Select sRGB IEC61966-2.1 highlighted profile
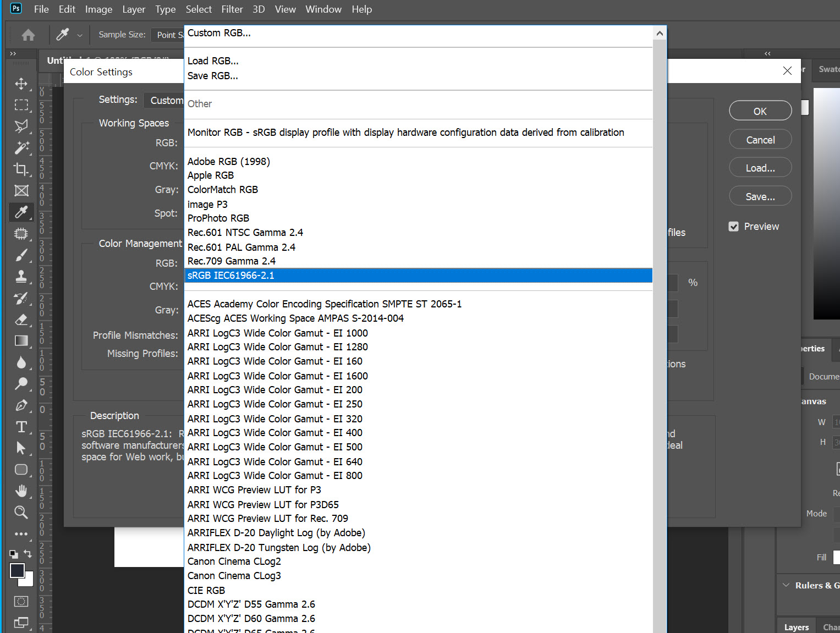 [418, 276]
